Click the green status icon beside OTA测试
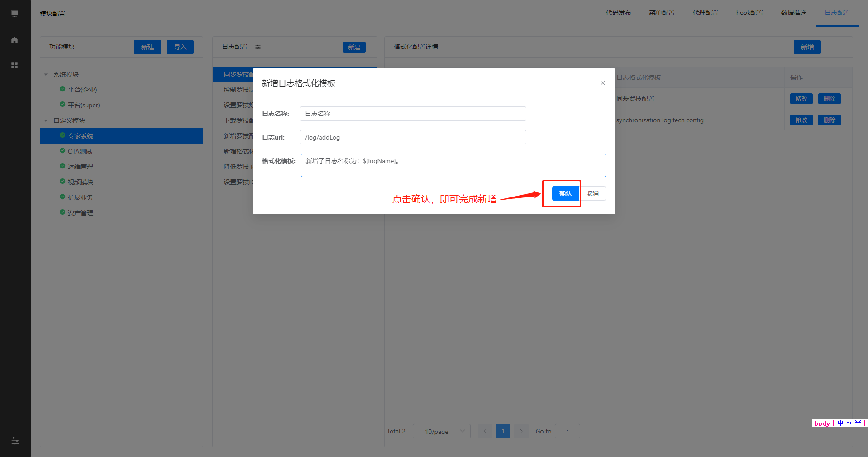This screenshot has width=868, height=457. 62,151
